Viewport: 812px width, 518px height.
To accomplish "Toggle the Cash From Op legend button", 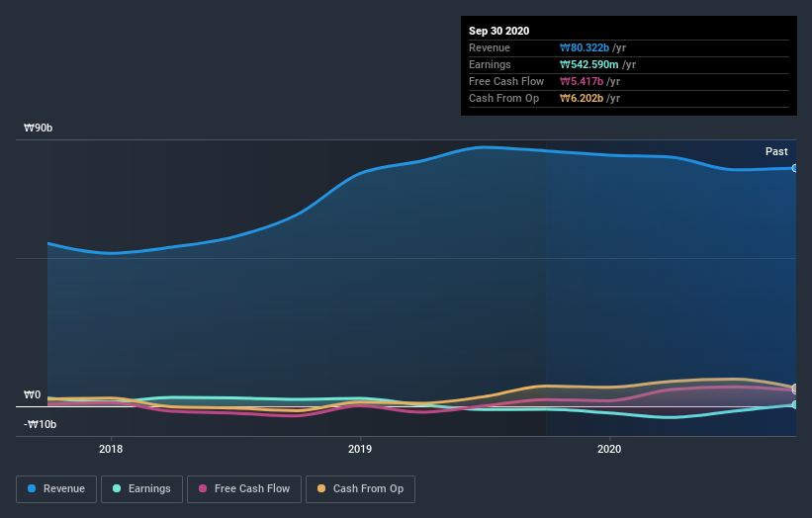I will coord(360,489).
